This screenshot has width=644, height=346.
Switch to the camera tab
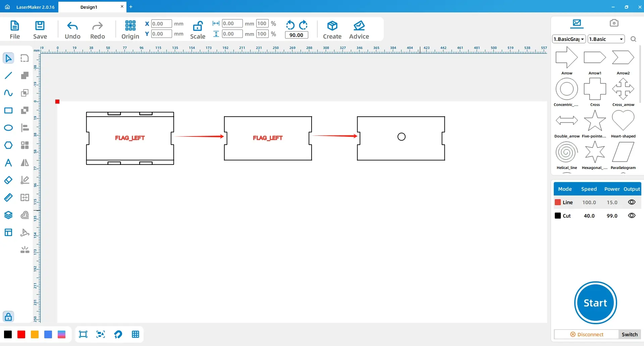[614, 23]
